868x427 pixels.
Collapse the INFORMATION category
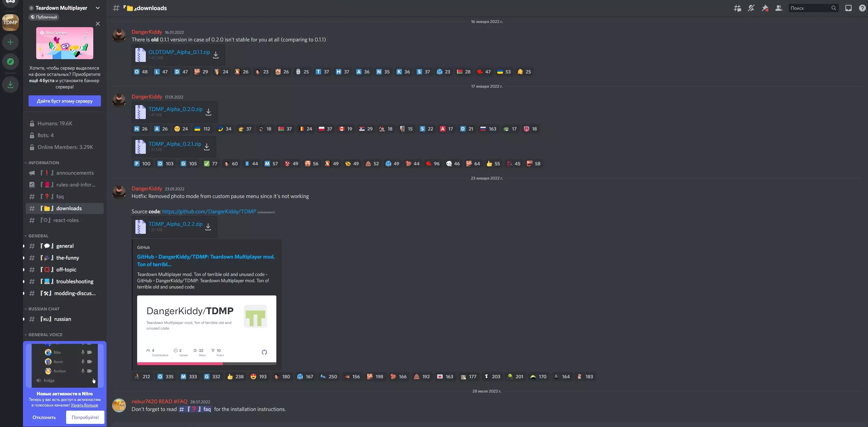pos(44,163)
